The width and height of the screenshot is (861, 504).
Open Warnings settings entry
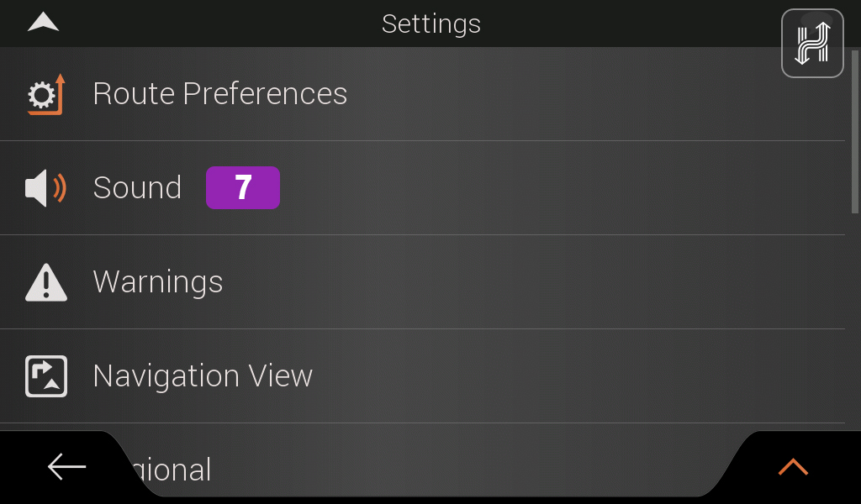422,282
